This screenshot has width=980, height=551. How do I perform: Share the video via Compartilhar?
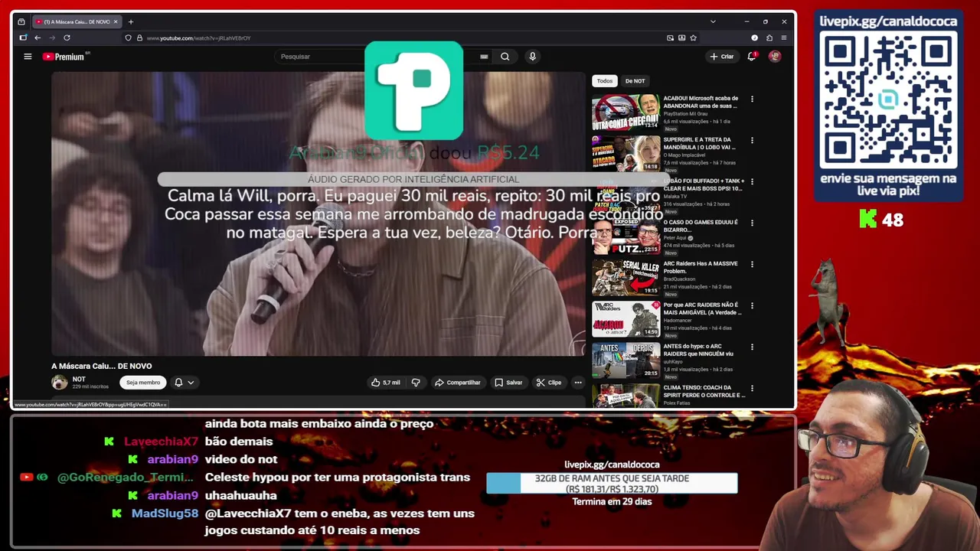(457, 383)
